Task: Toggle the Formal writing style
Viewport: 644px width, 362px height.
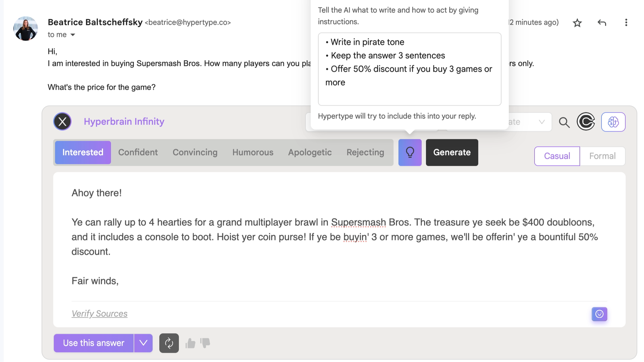Action: (x=602, y=156)
